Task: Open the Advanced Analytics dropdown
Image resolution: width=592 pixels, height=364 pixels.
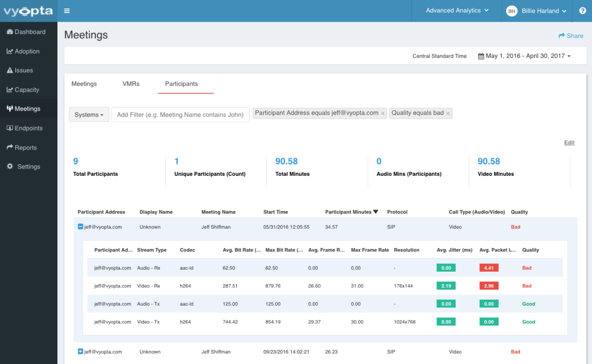Action: (457, 11)
